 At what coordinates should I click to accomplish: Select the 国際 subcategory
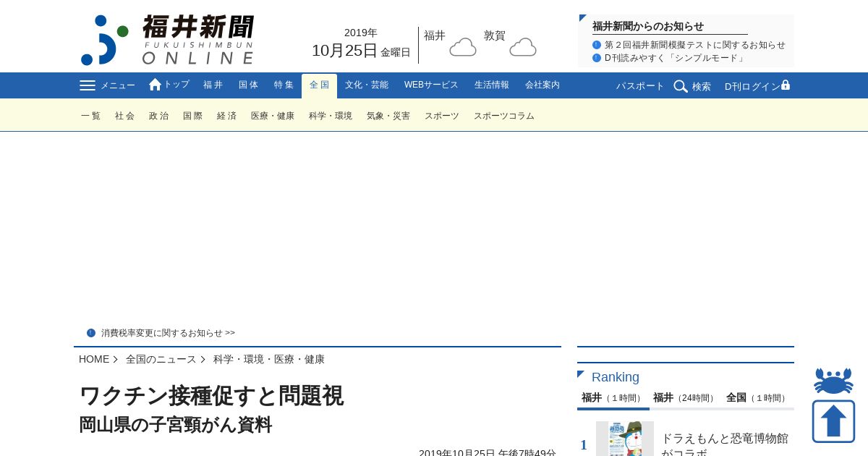[193, 116]
